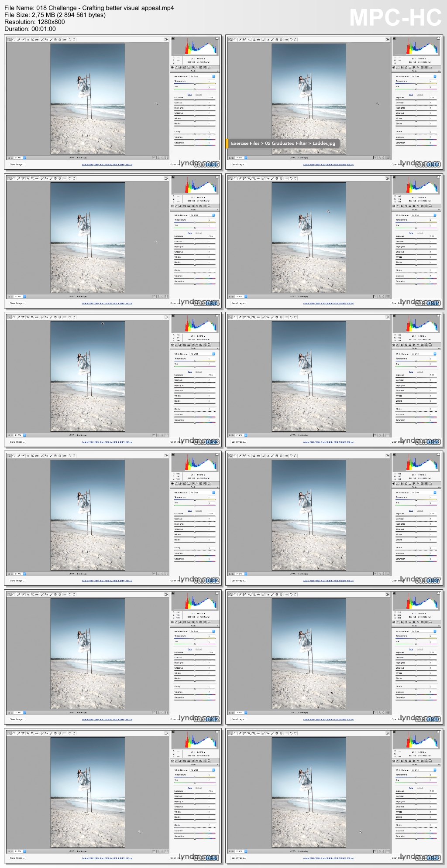Open the White Balance dropdown in the 00:00:19 frame

pos(423,215)
